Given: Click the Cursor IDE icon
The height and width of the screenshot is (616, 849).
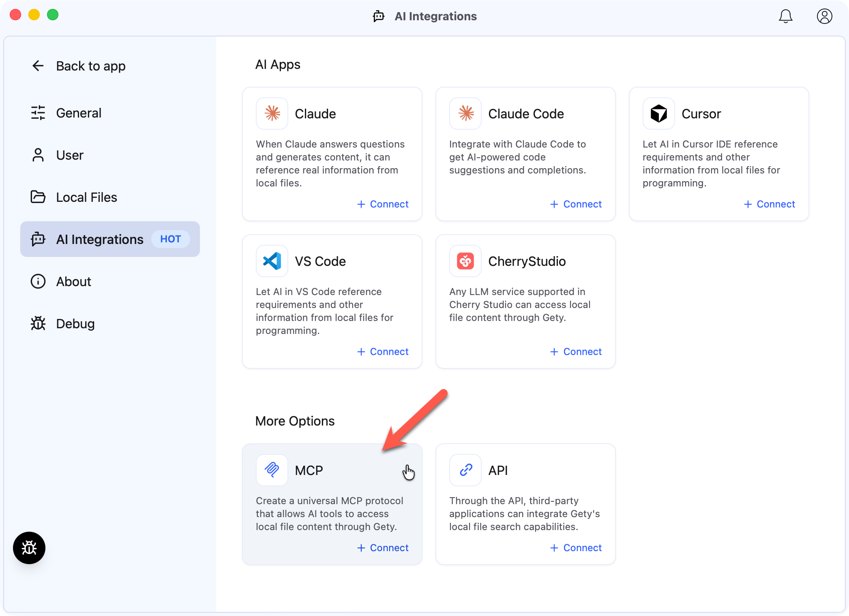Looking at the screenshot, I should click(658, 113).
